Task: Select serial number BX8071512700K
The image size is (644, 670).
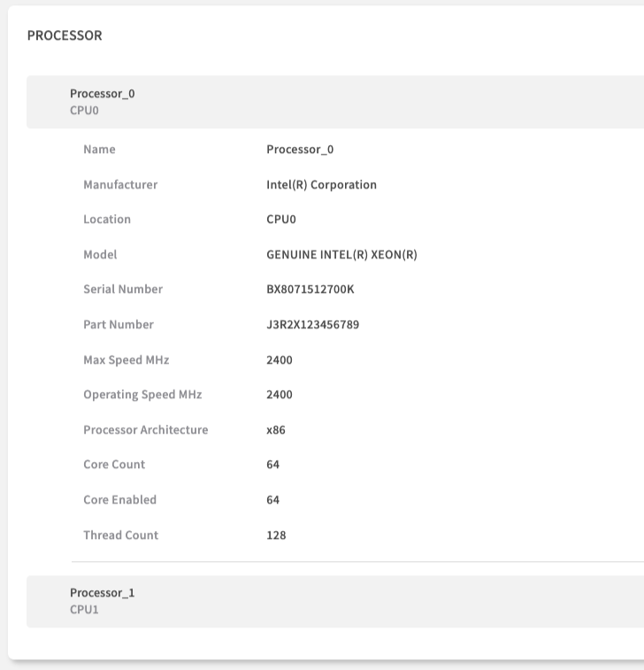Action: (310, 289)
